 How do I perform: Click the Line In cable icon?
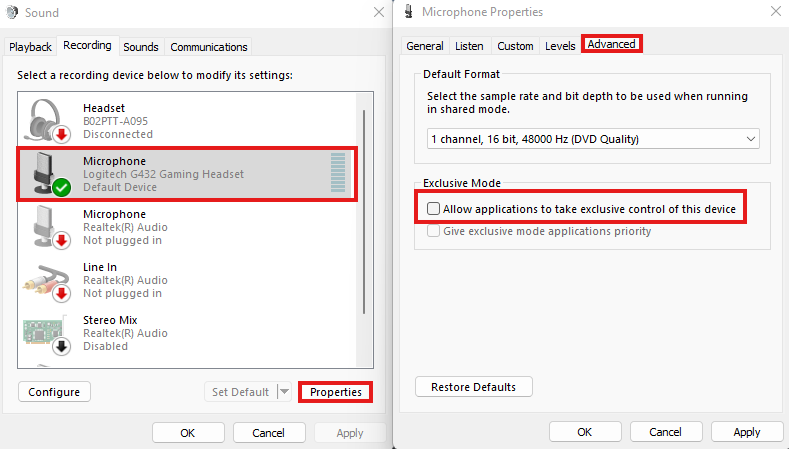click(47, 281)
